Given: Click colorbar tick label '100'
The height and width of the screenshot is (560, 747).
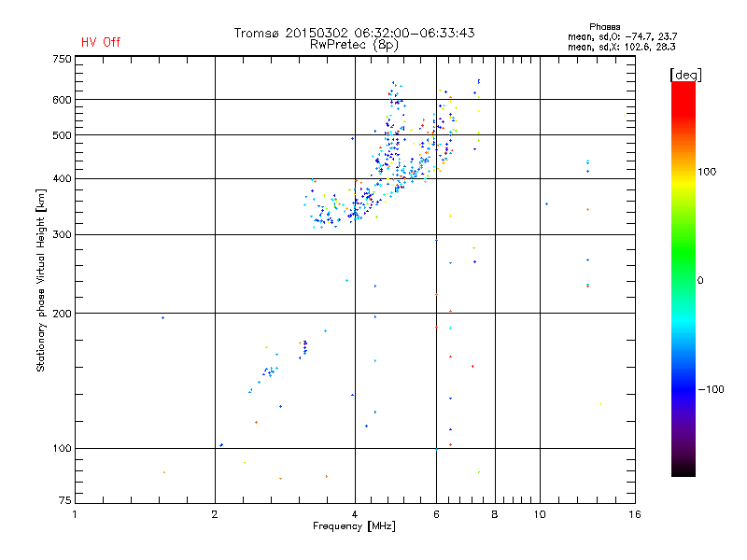Looking at the screenshot, I should point(707,172).
